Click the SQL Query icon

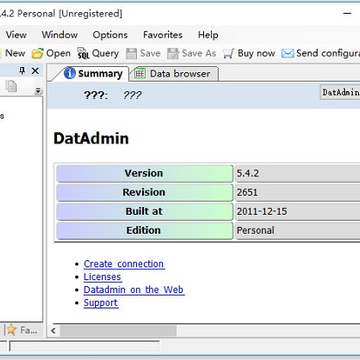83,53
